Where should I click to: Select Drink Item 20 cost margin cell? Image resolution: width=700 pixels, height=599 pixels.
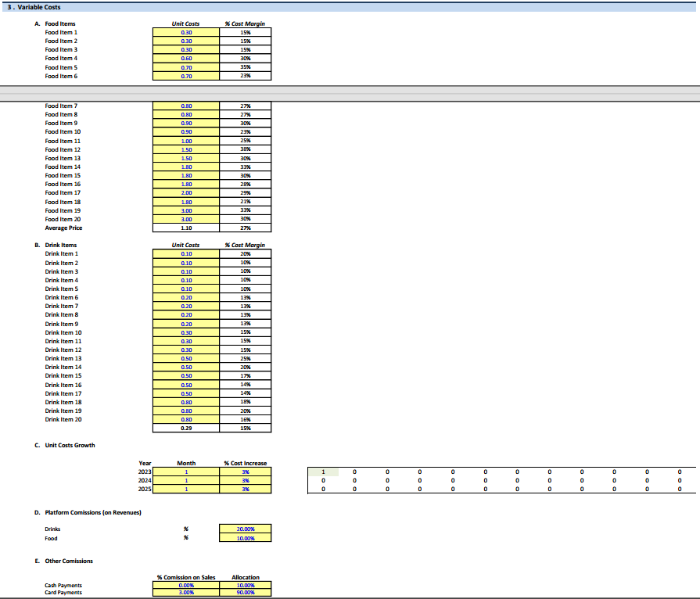246,419
